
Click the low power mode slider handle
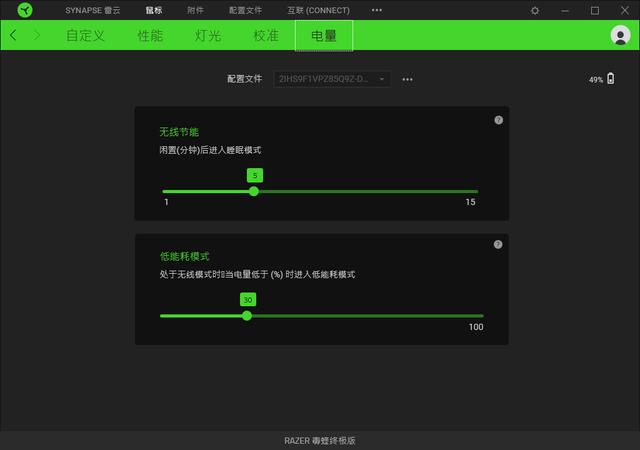247,316
